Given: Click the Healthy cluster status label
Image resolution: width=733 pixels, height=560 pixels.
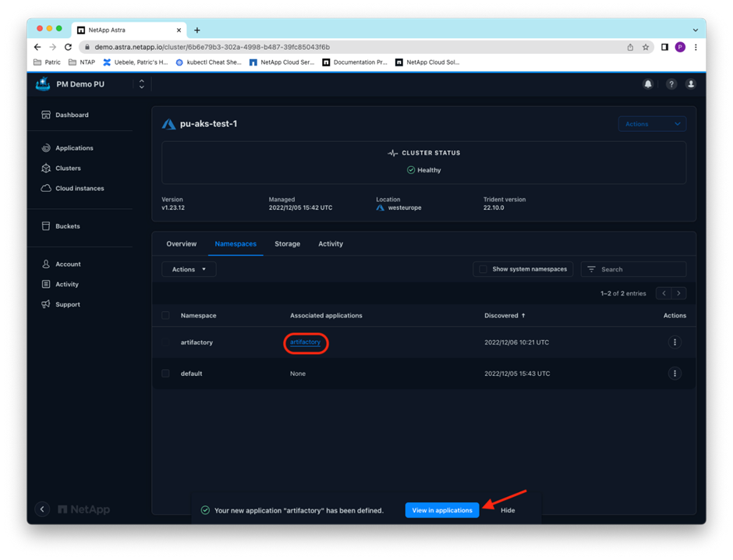Looking at the screenshot, I should click(x=424, y=170).
